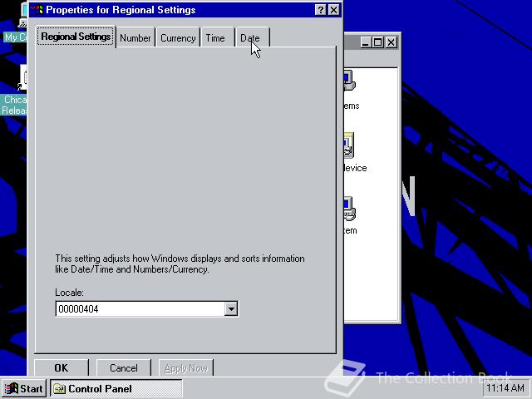The width and height of the screenshot is (532, 399).
Task: Click the Cancel button
Action: 124,367
